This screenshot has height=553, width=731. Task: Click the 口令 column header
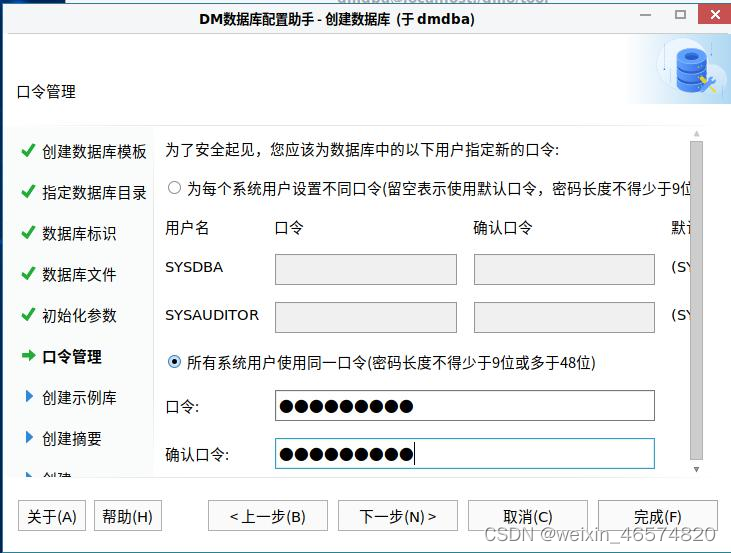[x=289, y=228]
